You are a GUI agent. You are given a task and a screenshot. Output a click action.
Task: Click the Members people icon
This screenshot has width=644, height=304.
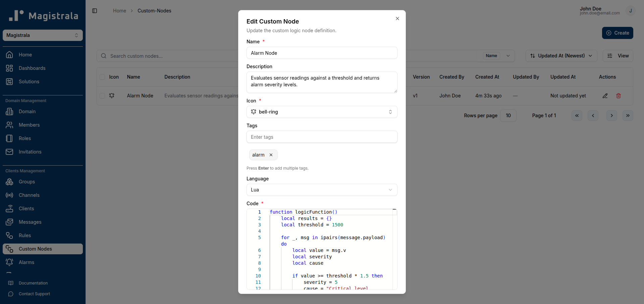9,125
